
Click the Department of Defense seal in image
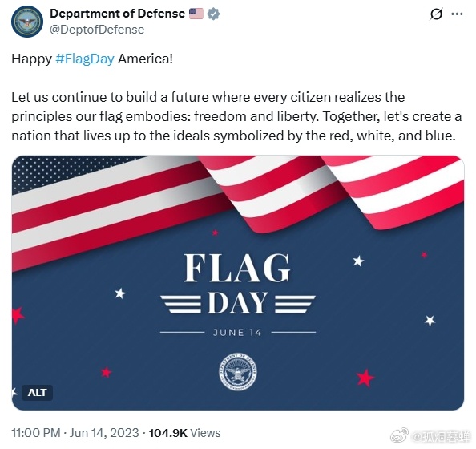238,371
